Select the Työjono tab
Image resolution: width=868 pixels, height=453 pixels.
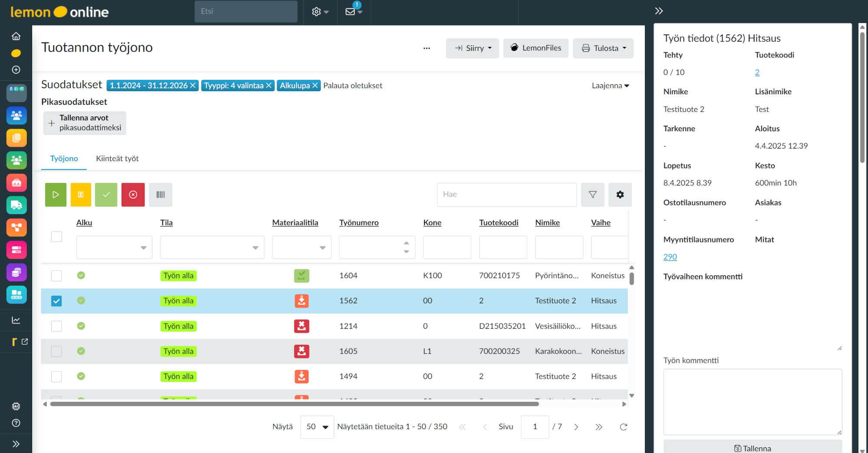coord(64,159)
